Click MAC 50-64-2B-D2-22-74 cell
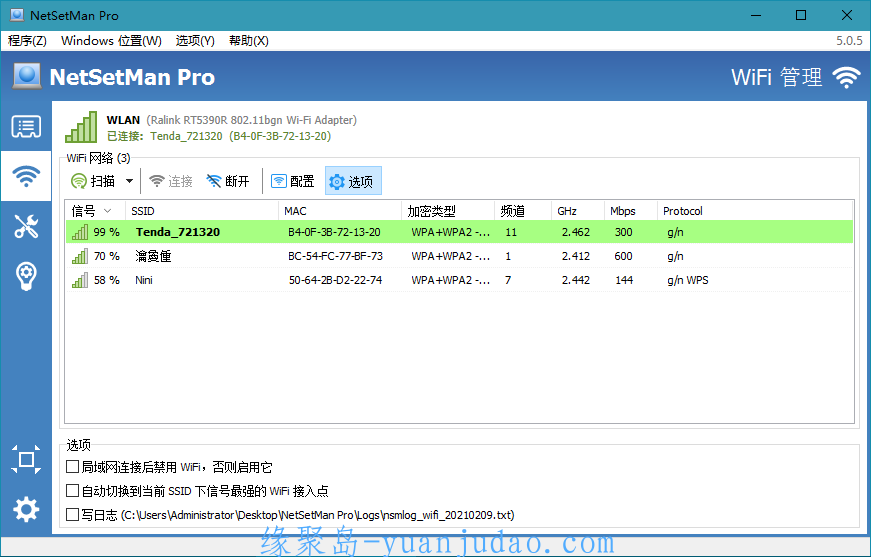 (x=336, y=280)
